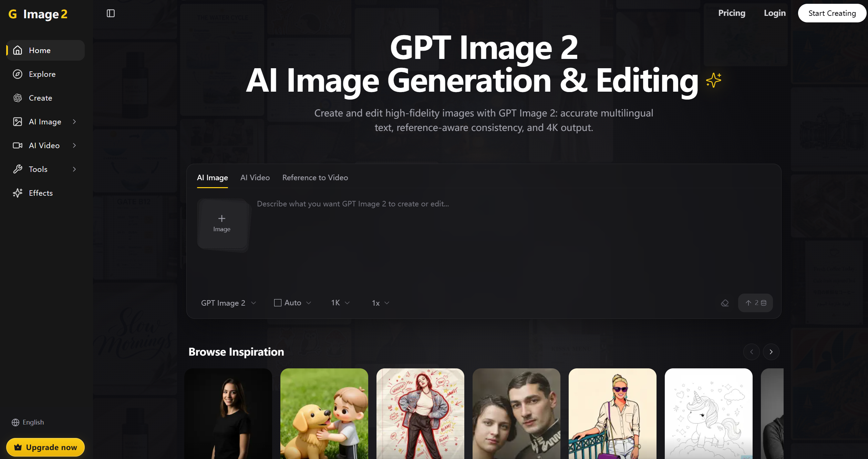The image size is (868, 459).
Task: Click the Login link
Action: click(775, 13)
